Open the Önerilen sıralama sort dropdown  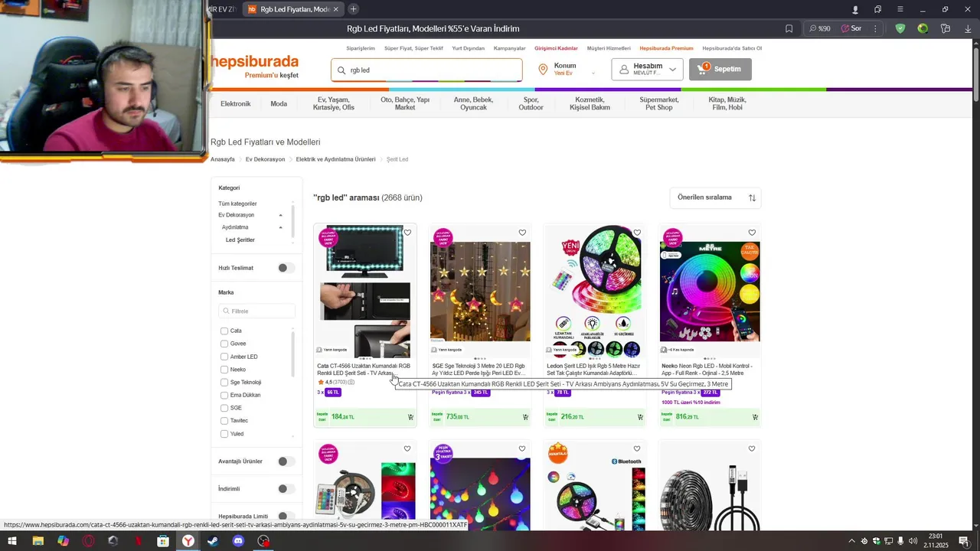pos(715,197)
